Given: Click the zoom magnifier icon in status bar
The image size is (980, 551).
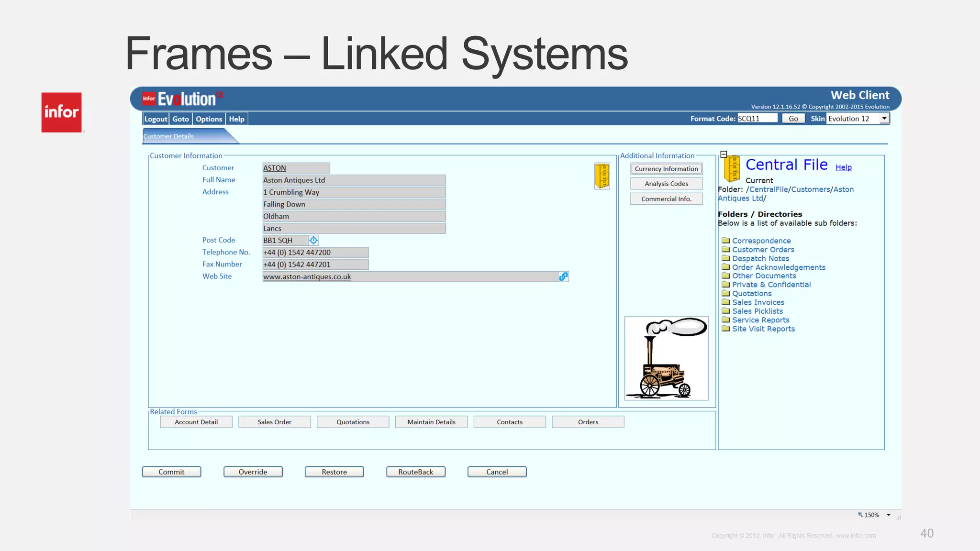Looking at the screenshot, I should pyautogui.click(x=860, y=515).
